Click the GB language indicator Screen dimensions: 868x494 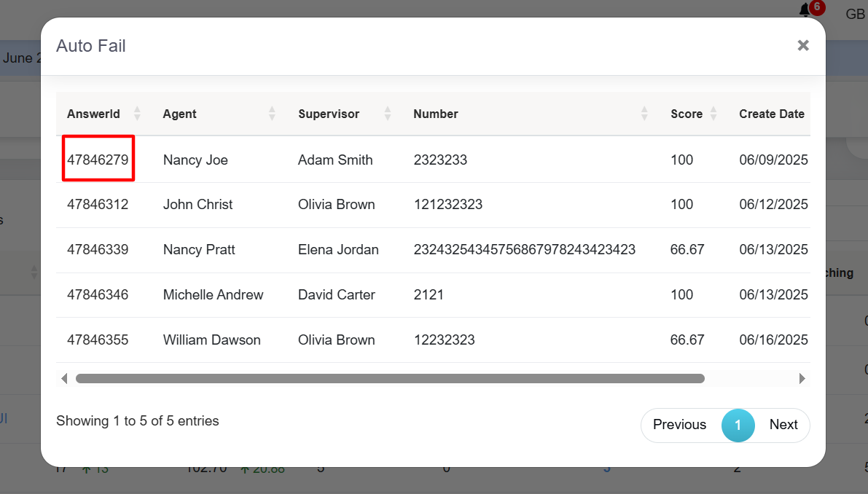(x=854, y=14)
